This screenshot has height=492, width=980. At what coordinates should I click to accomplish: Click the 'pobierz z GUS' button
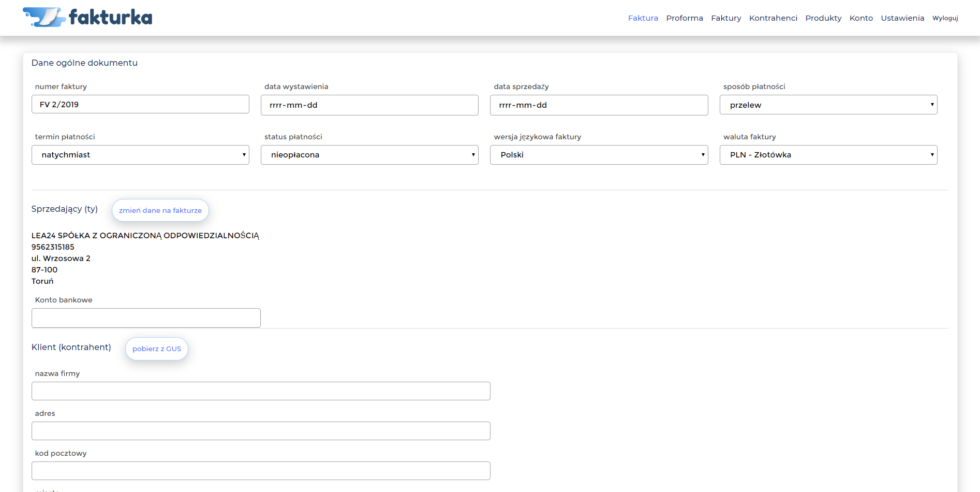point(156,349)
